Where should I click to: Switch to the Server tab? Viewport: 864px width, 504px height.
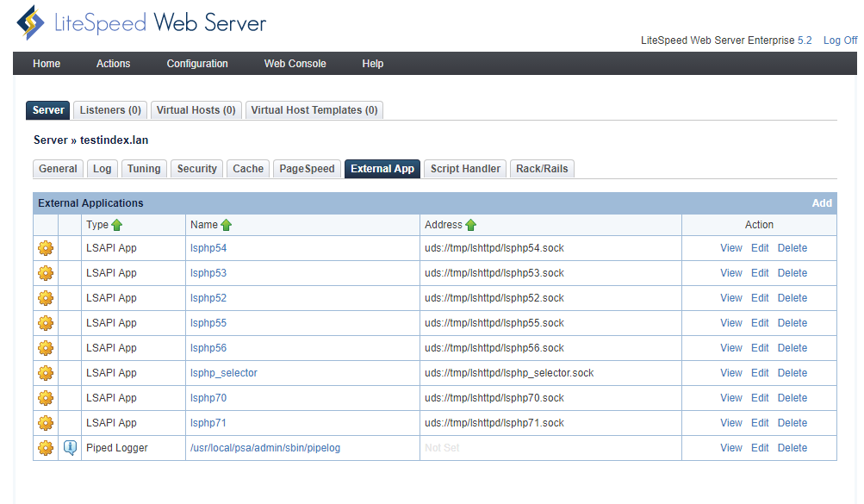coord(48,110)
